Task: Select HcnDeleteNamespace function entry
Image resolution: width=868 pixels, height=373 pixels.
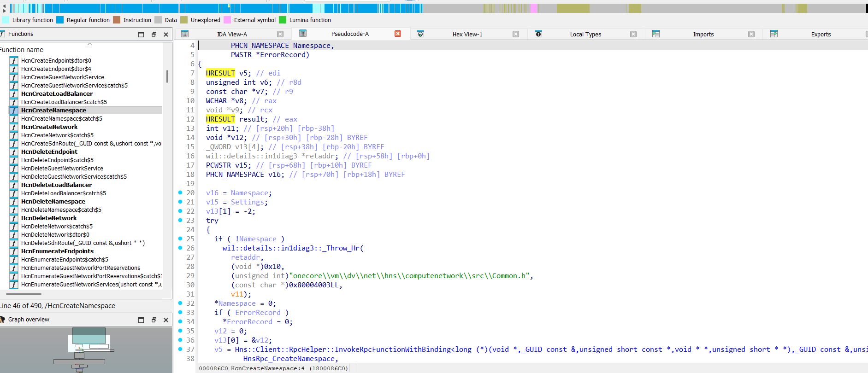Action: pos(53,201)
